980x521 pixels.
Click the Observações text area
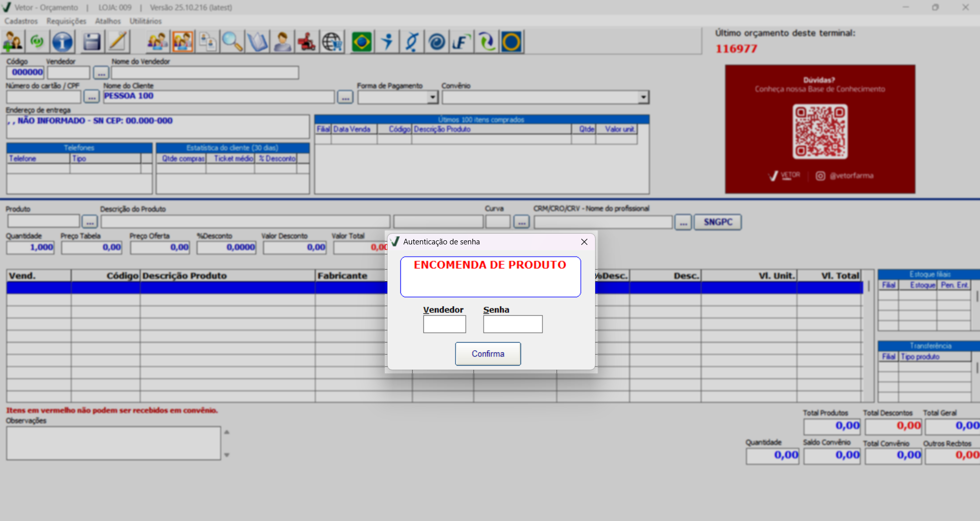coord(113,443)
